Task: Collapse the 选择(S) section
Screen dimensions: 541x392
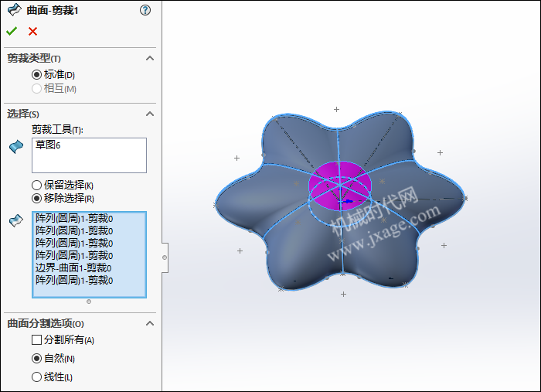Action: coord(150,114)
